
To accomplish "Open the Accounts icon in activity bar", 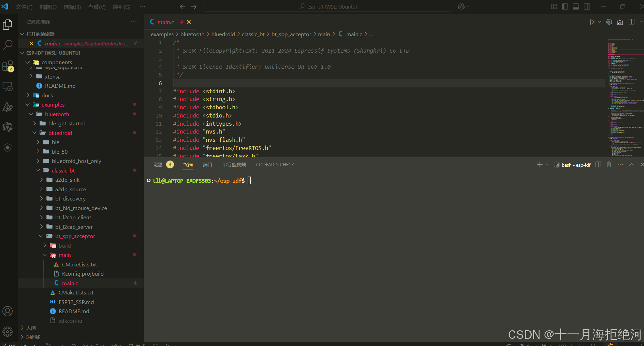I will coord(8,311).
